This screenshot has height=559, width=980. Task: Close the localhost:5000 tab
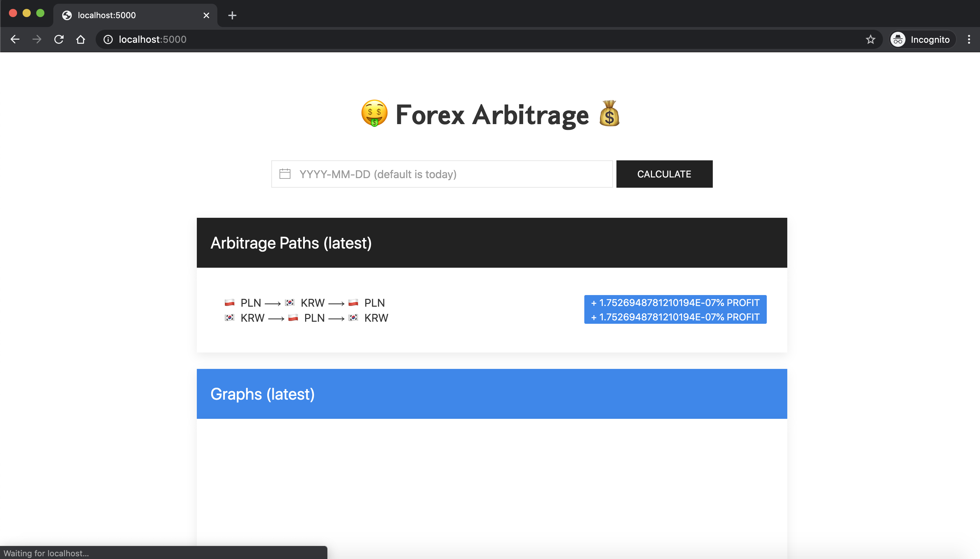pyautogui.click(x=206, y=15)
